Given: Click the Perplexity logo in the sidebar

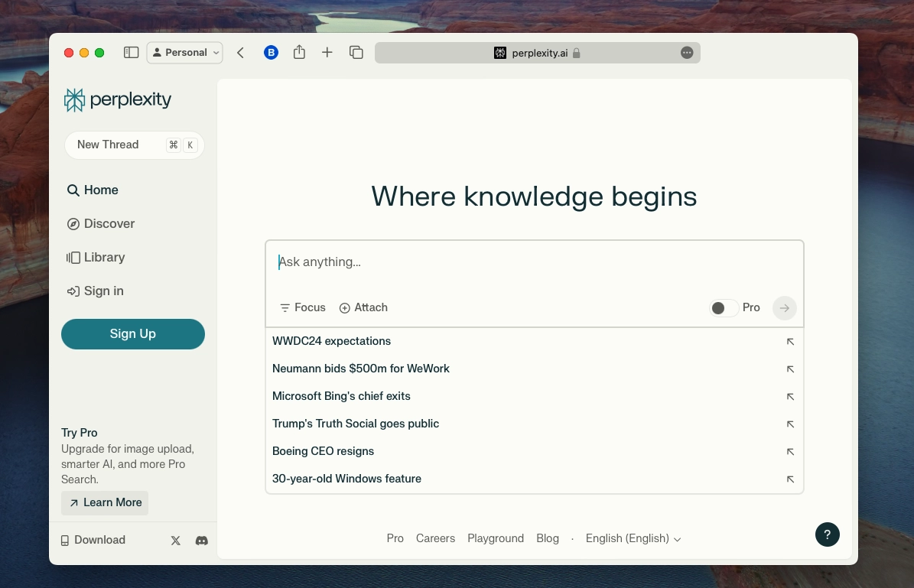Looking at the screenshot, I should pos(117,99).
